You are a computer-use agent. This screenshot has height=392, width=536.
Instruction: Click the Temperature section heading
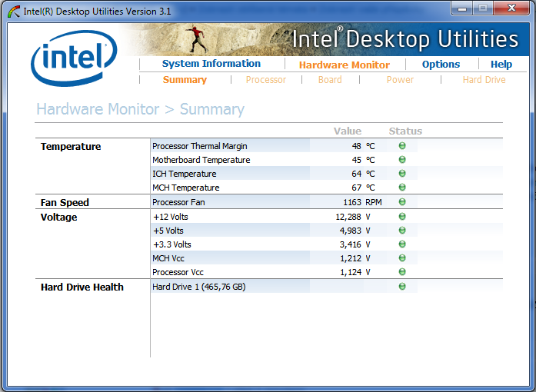[71, 147]
